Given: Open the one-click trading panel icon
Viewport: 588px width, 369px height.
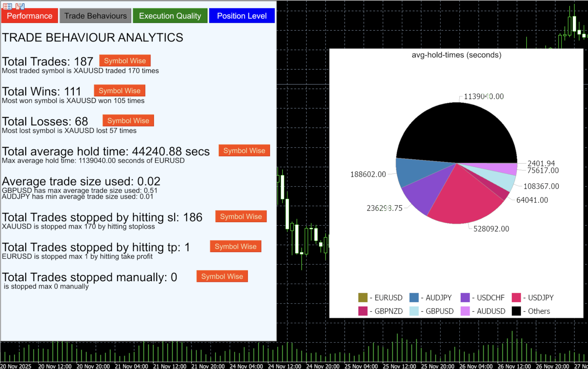Looking at the screenshot, I should click(x=8, y=6).
